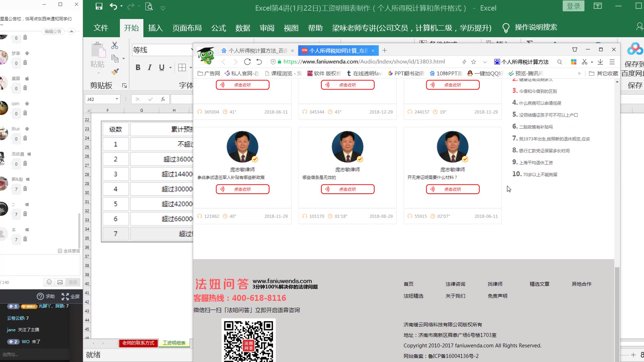Collapse the announcement panel arrow
644x362 pixels.
[71, 31]
